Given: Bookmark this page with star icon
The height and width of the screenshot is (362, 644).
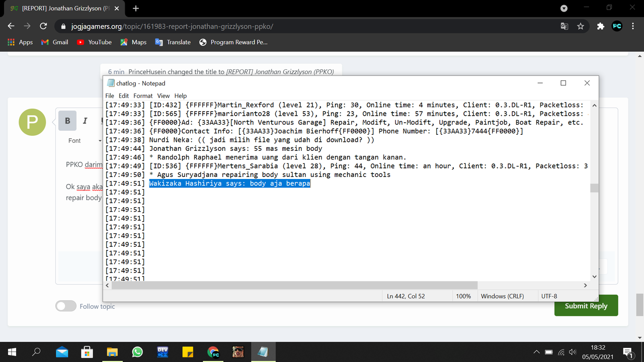Looking at the screenshot, I should tap(581, 26).
